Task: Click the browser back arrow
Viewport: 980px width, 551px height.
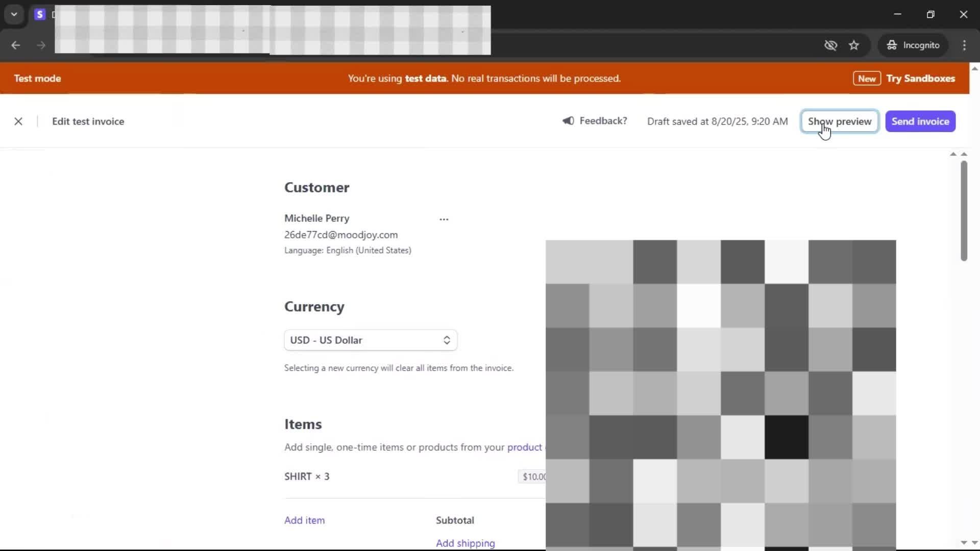Action: [x=16, y=45]
